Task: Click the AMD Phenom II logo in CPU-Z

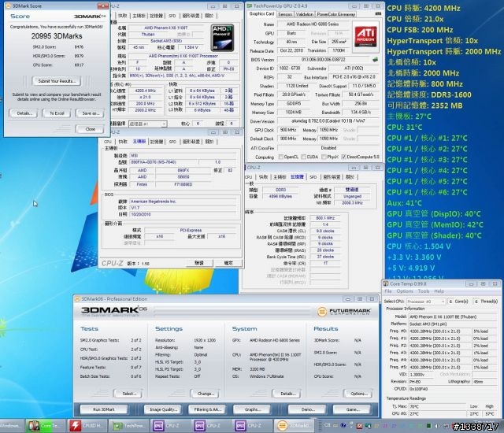Action: coord(222,38)
